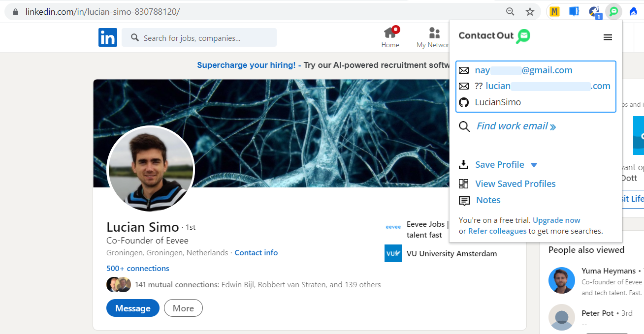Click the LinkedIn logo
The height and width of the screenshot is (334, 644).
[108, 38]
